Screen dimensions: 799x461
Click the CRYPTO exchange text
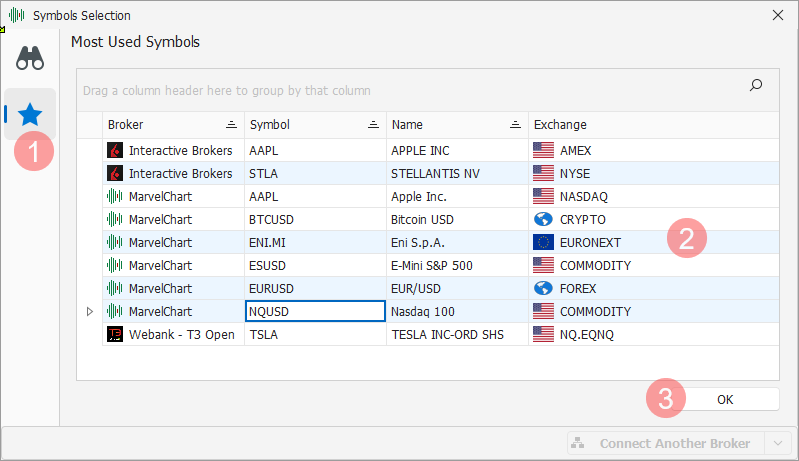coord(582,220)
